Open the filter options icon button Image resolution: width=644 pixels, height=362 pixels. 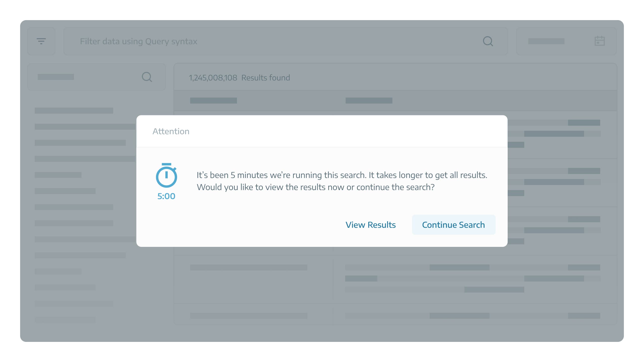click(41, 41)
